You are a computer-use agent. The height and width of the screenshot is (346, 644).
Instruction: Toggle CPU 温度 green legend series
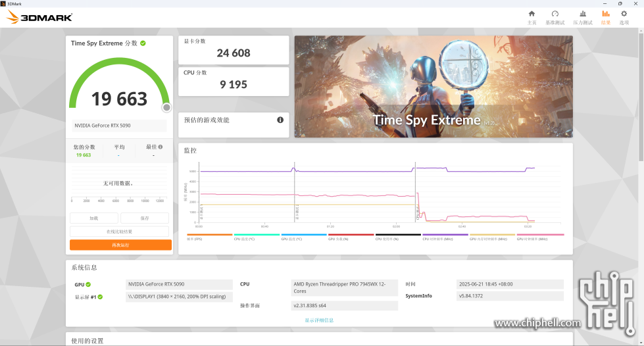[257, 237]
